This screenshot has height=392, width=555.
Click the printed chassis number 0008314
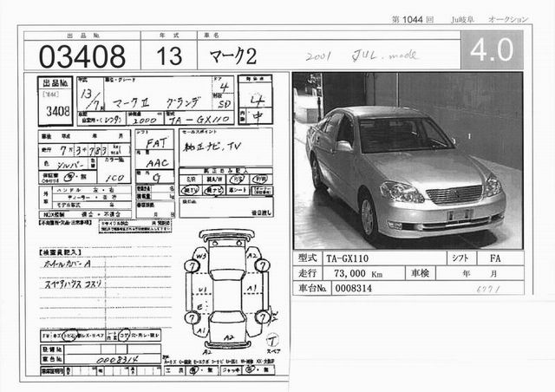(353, 288)
